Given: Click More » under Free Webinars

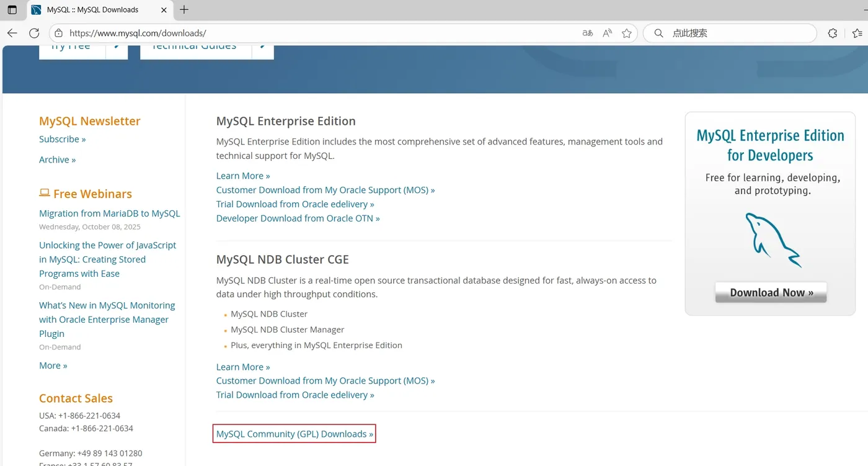Looking at the screenshot, I should 53,365.
